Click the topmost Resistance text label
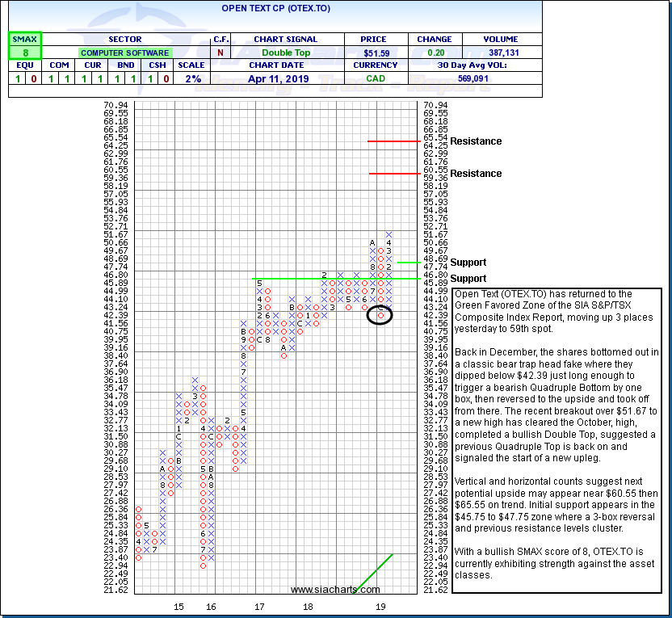 click(476, 141)
